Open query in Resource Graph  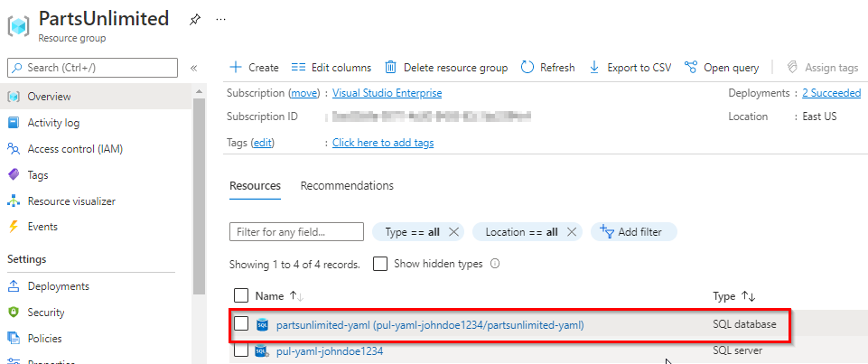point(722,68)
